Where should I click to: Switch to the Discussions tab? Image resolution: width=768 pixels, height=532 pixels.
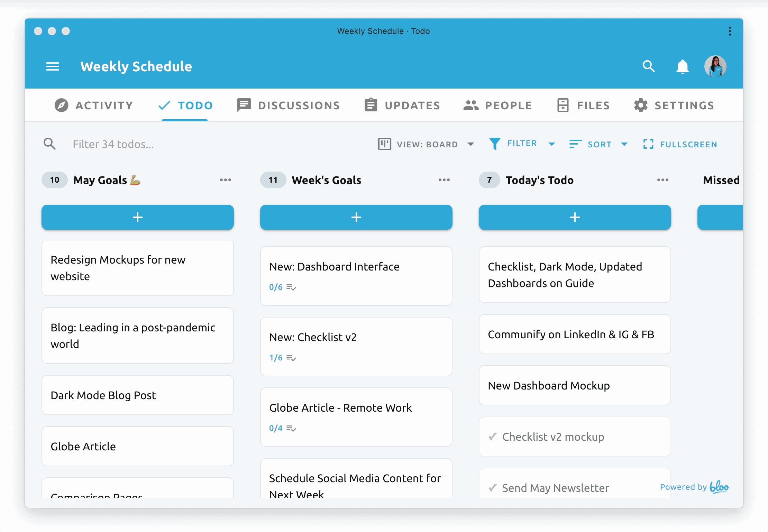click(x=289, y=105)
